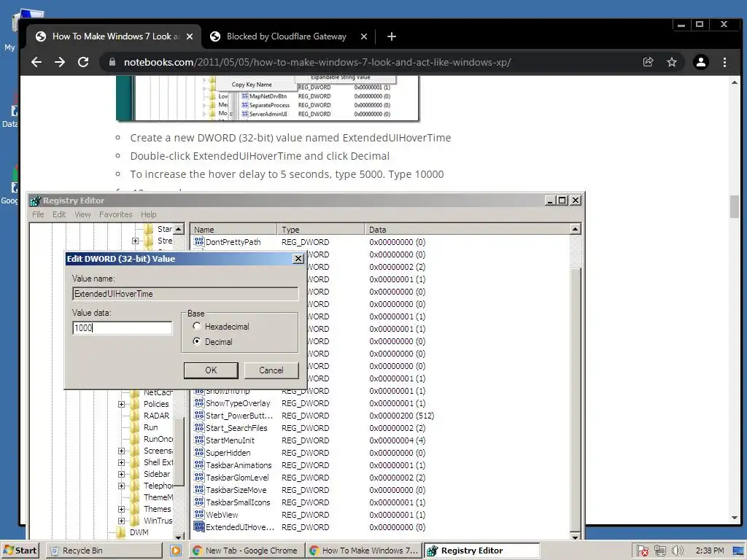Viewport: 747px width, 560px height.
Task: Switch to Recycle Bin taskbar item
Action: (x=104, y=551)
